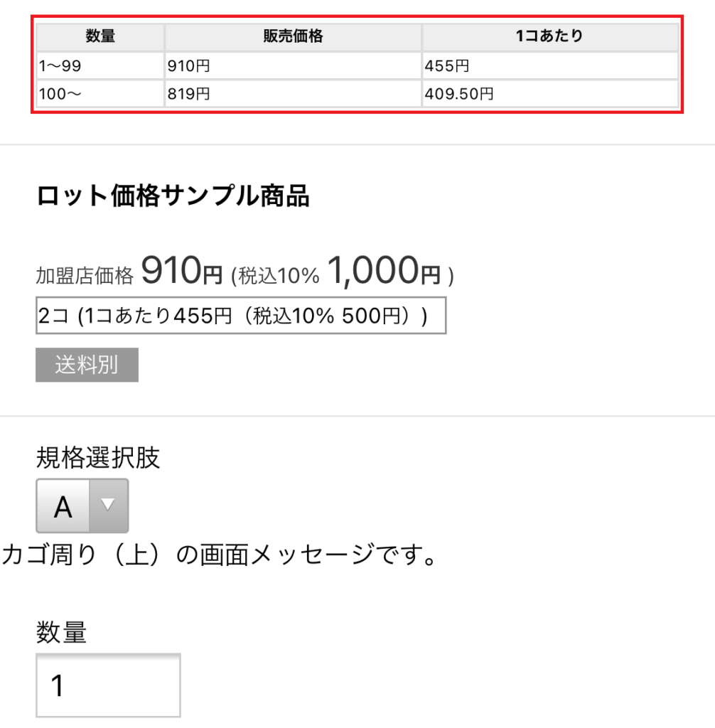Click the 409.50円 per-unit table cell
715x728 pixels.
[549, 94]
